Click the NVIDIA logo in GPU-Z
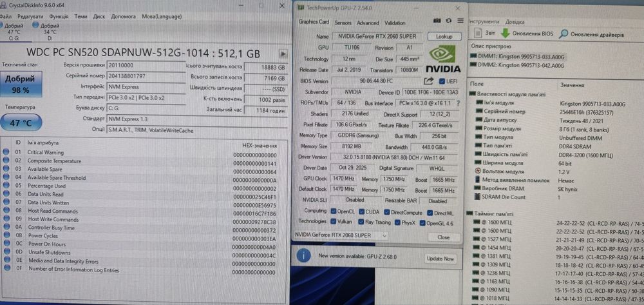 [443, 59]
